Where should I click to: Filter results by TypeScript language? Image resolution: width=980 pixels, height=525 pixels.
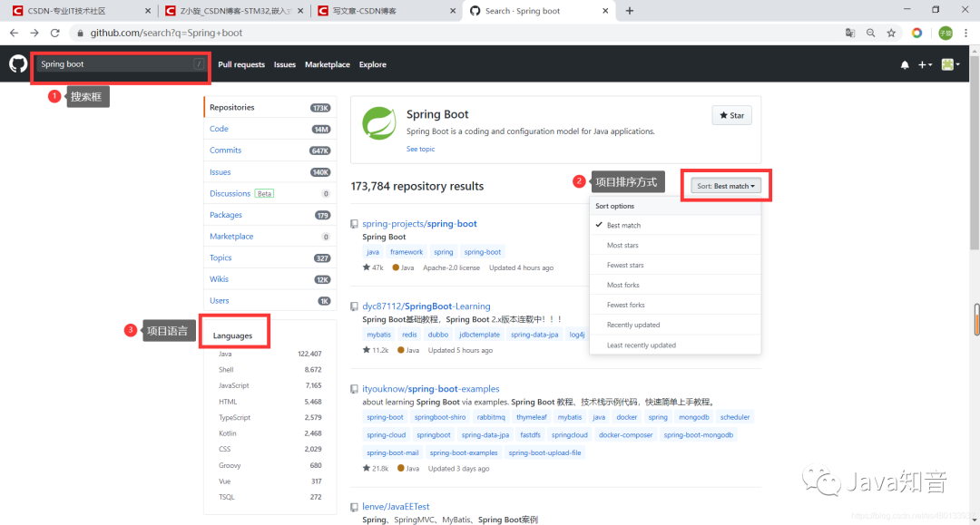[270, 418]
